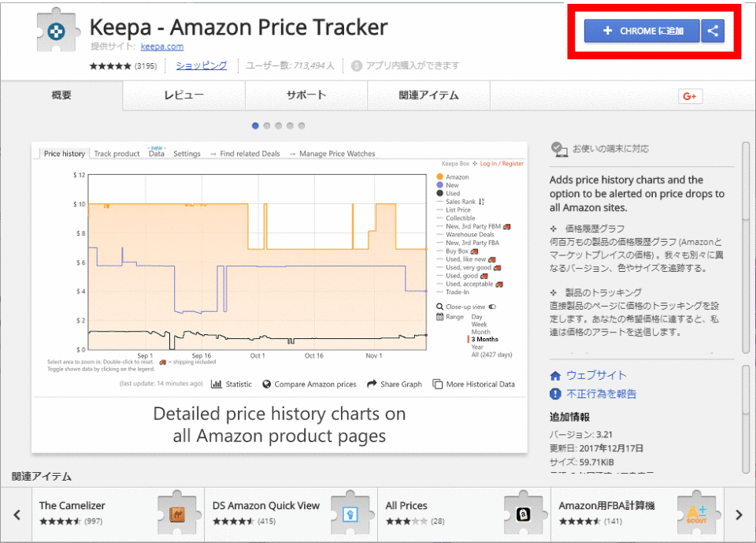The width and height of the screenshot is (756, 543).
Task: Select the Year range option
Action: tap(477, 348)
